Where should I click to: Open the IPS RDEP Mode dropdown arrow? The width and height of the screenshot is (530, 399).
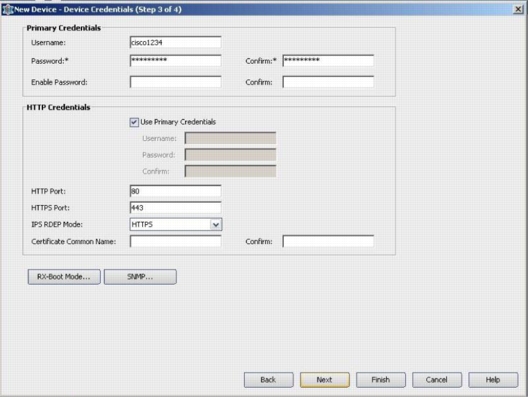[x=216, y=225]
